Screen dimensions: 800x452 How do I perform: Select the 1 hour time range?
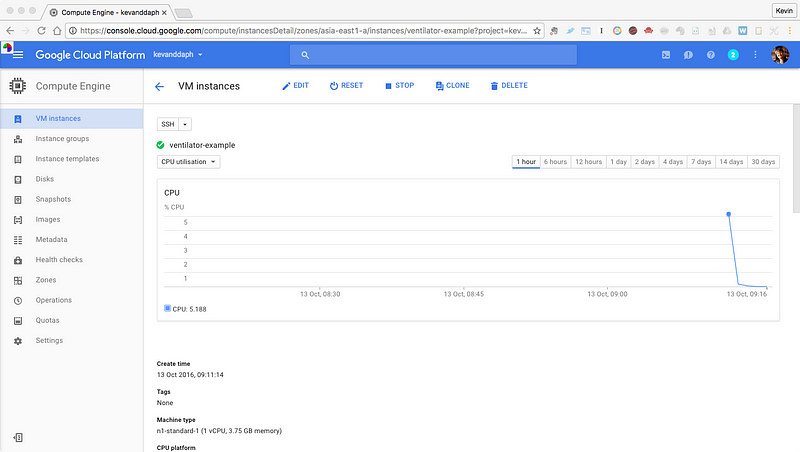(526, 162)
